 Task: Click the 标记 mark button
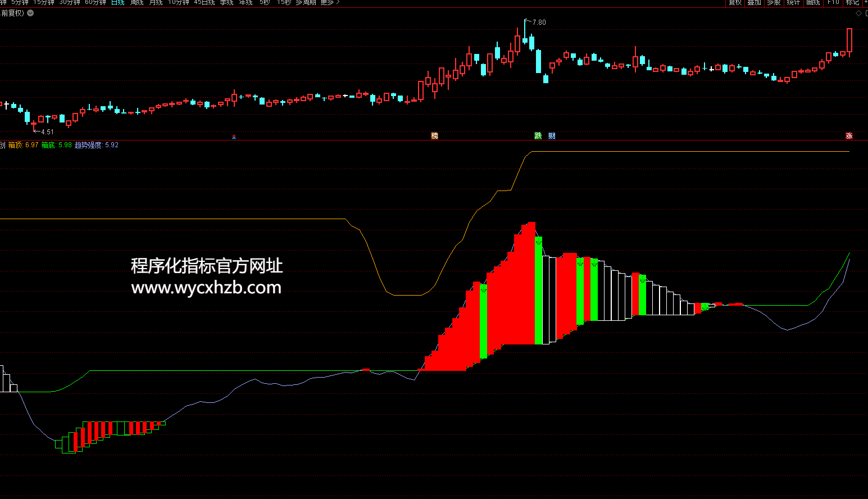[x=852, y=2]
